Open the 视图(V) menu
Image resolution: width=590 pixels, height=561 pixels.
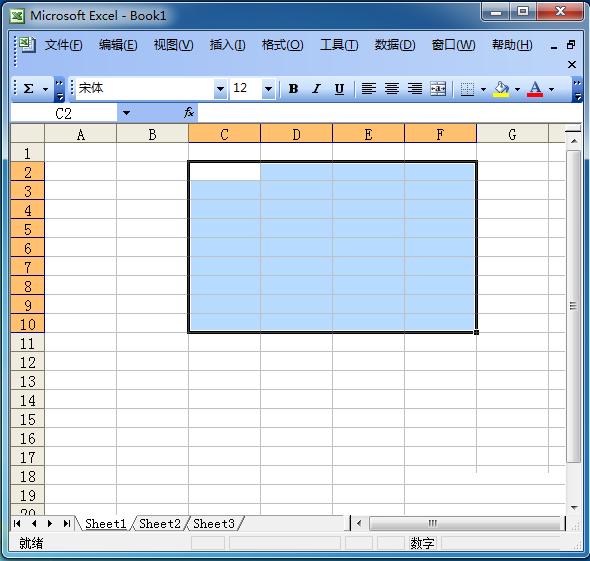point(173,45)
